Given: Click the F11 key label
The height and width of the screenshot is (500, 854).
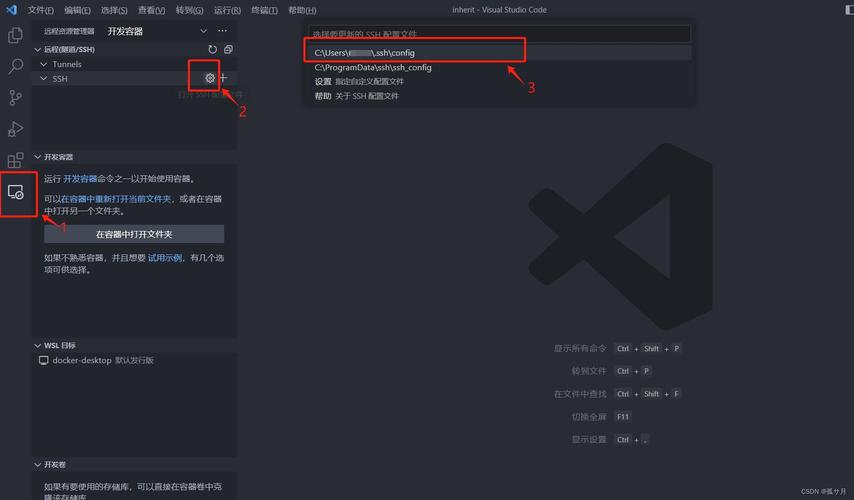Looking at the screenshot, I should click(x=623, y=417).
